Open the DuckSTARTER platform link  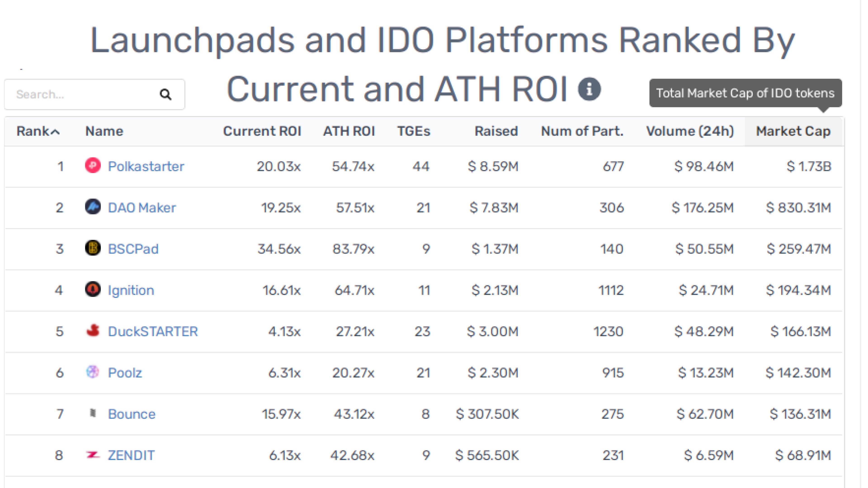click(153, 332)
